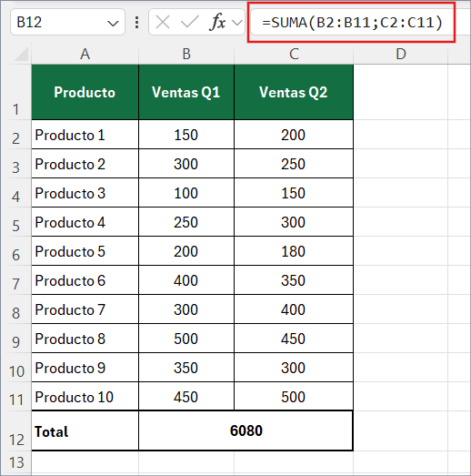
Task: Click Ventas Q1 value 350 for Producto 9
Action: (186, 368)
